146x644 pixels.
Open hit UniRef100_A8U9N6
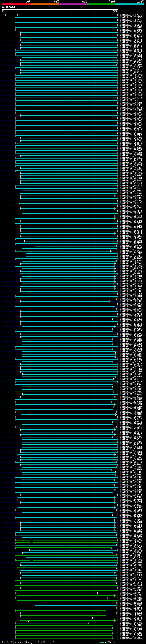[131, 301]
